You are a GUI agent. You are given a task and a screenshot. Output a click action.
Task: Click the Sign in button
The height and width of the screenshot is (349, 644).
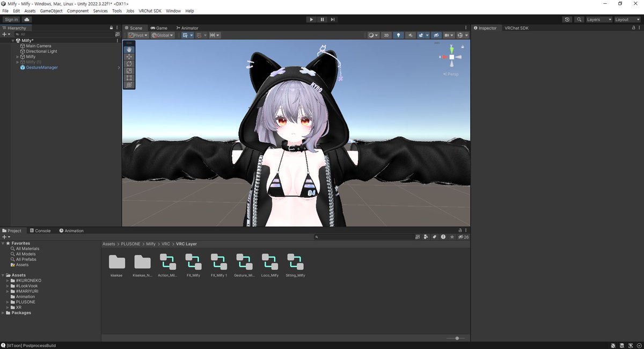11,19
